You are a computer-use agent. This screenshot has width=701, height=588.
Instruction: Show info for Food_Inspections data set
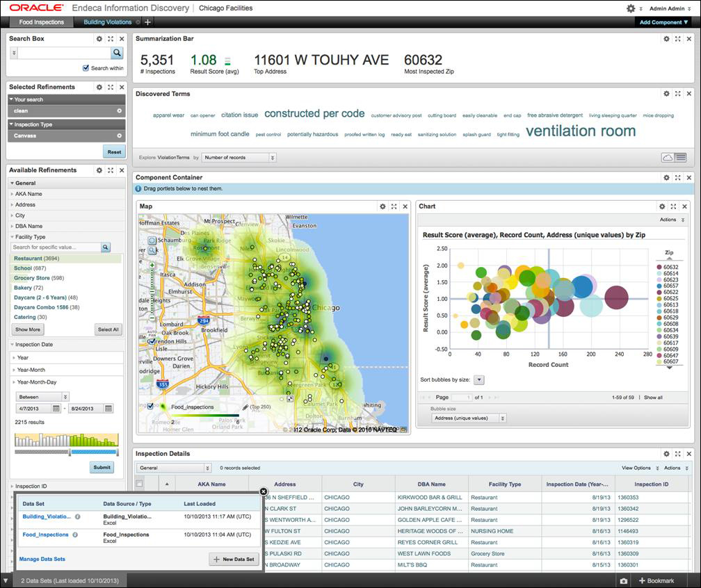(75, 535)
